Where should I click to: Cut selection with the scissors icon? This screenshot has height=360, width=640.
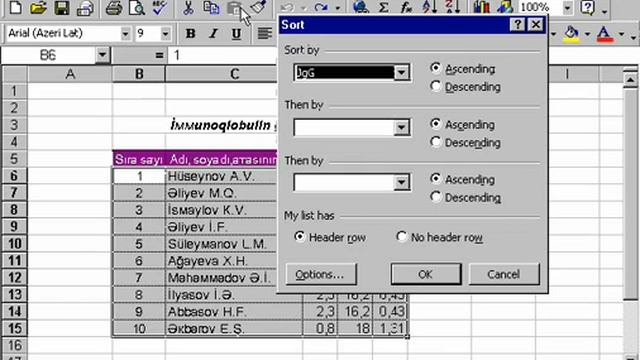coord(188,7)
